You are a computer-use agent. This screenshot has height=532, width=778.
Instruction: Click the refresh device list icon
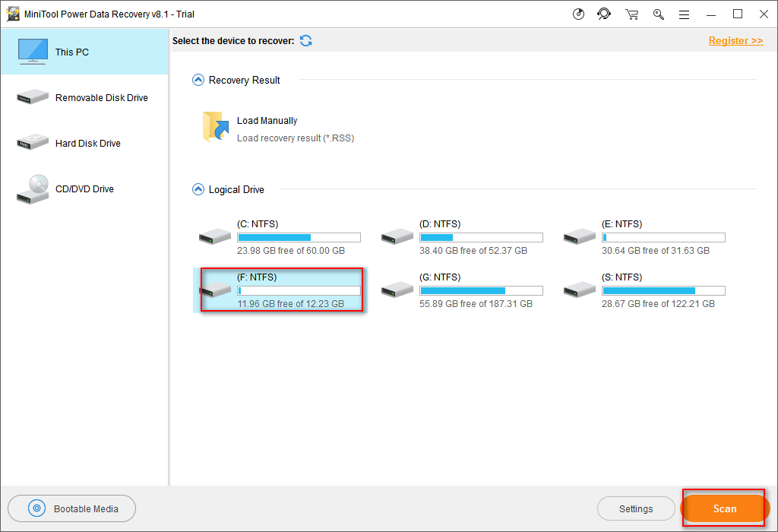(306, 41)
